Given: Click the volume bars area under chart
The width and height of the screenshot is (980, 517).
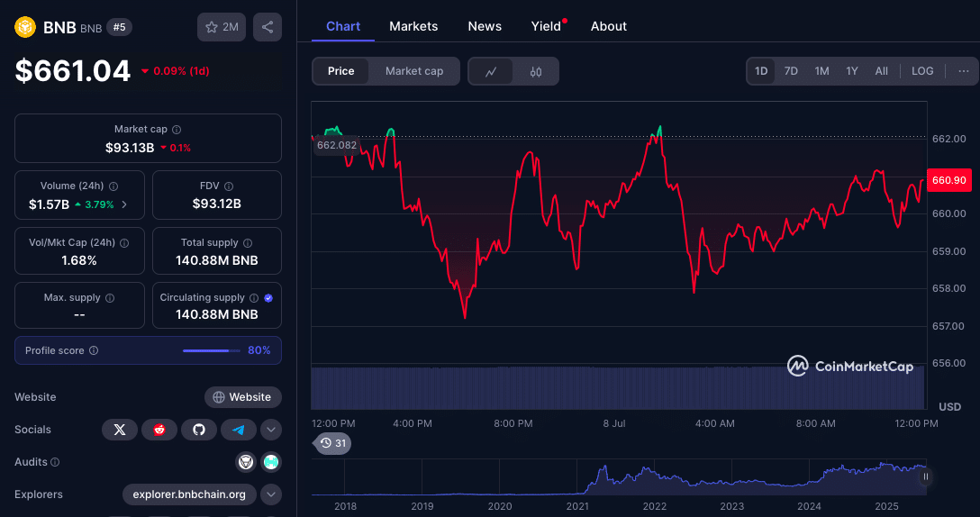Looking at the screenshot, I should tap(618, 388).
